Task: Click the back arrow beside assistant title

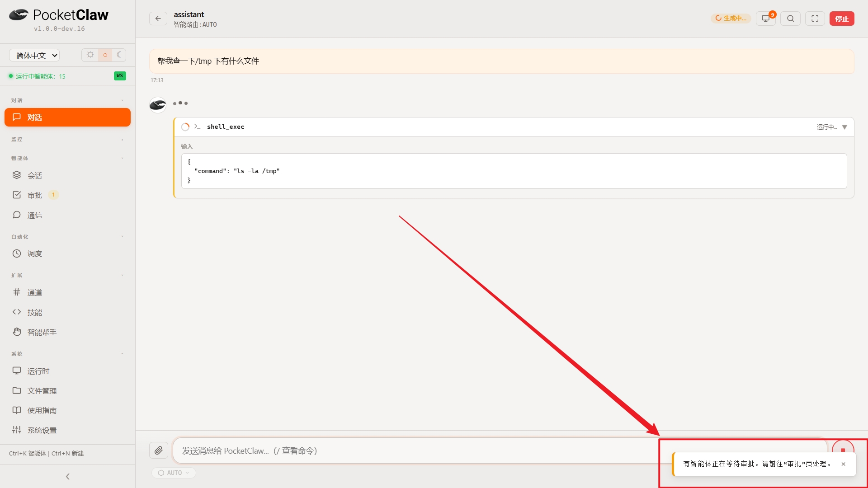Action: point(158,19)
